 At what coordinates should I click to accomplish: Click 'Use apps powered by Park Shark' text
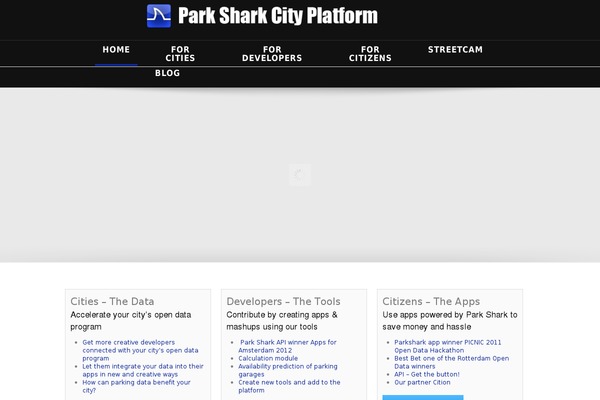click(x=450, y=321)
